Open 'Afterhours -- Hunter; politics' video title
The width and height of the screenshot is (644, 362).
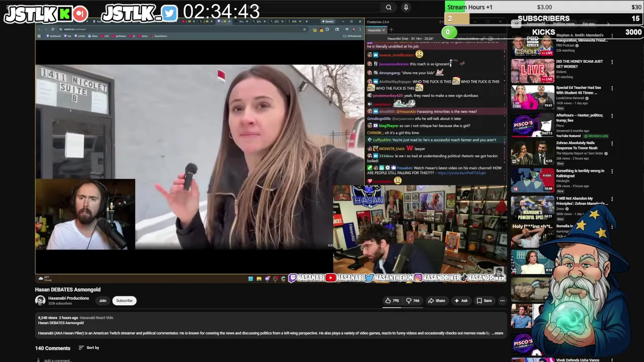click(x=580, y=118)
